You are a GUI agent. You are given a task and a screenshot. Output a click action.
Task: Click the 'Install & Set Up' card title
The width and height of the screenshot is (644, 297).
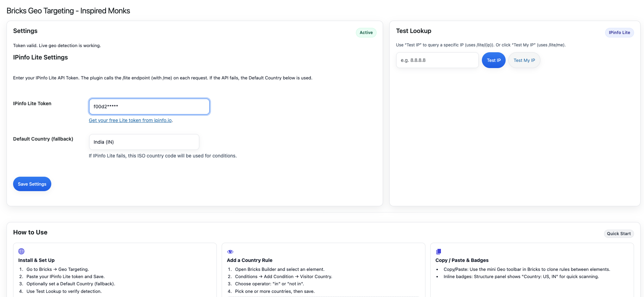coord(36,260)
